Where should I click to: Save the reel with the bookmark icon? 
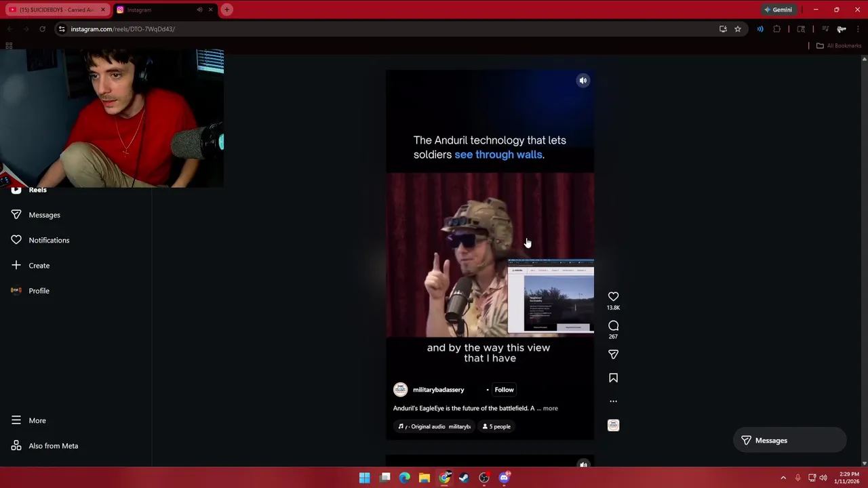[x=613, y=378]
